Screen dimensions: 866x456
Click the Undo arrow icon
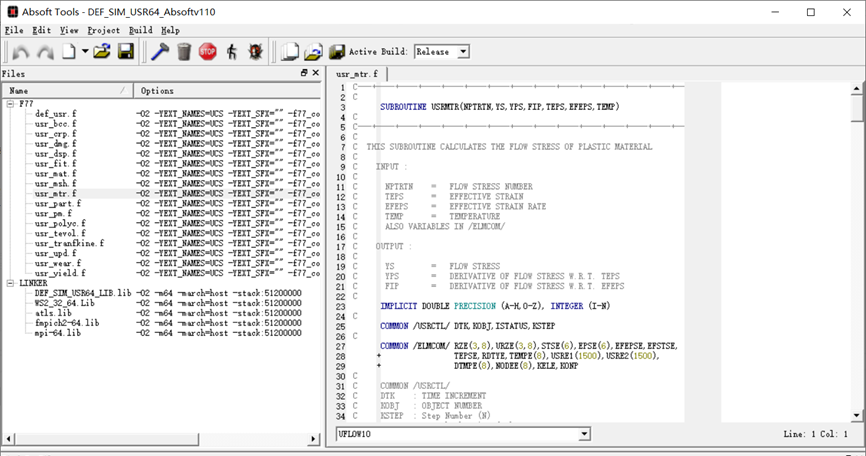pyautogui.click(x=21, y=51)
